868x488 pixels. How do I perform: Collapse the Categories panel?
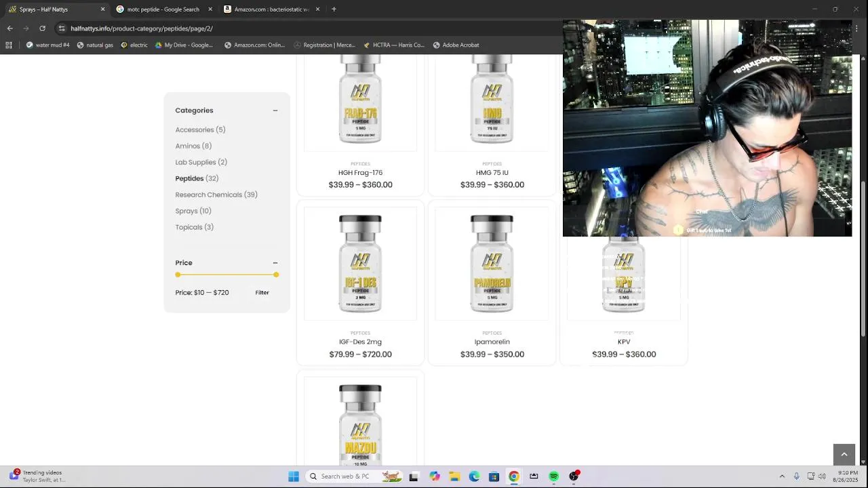coord(275,110)
